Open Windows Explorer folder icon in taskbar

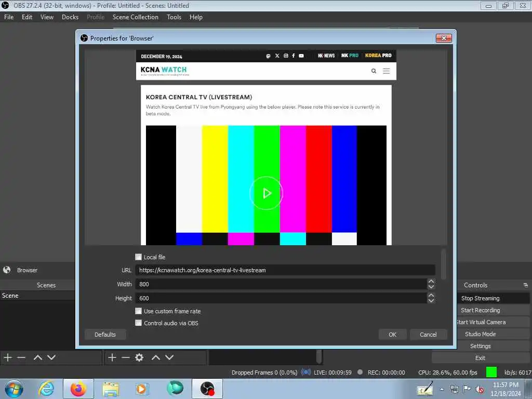pyautogui.click(x=111, y=389)
